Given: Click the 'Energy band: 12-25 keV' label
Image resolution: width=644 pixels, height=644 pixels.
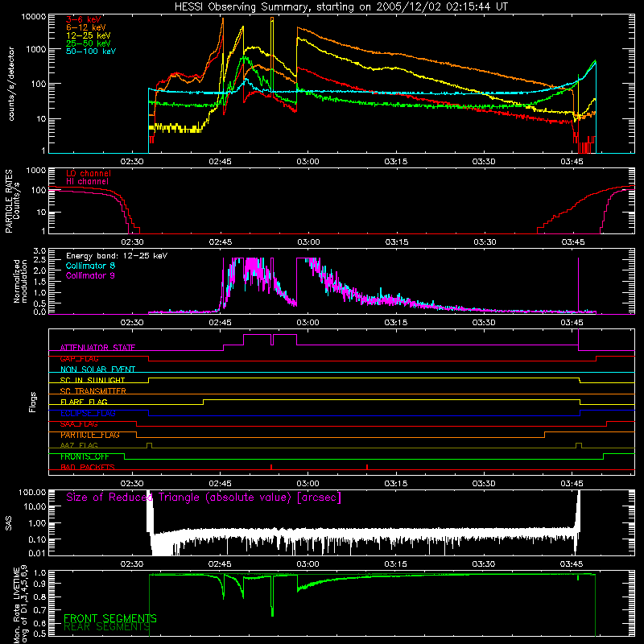Looking at the screenshot, I should tap(117, 256).
